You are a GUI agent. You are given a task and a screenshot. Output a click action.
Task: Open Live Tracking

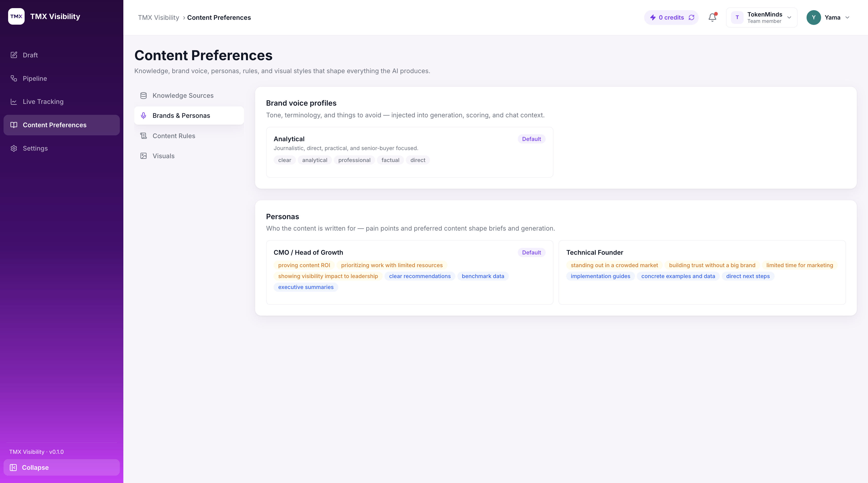click(62, 102)
